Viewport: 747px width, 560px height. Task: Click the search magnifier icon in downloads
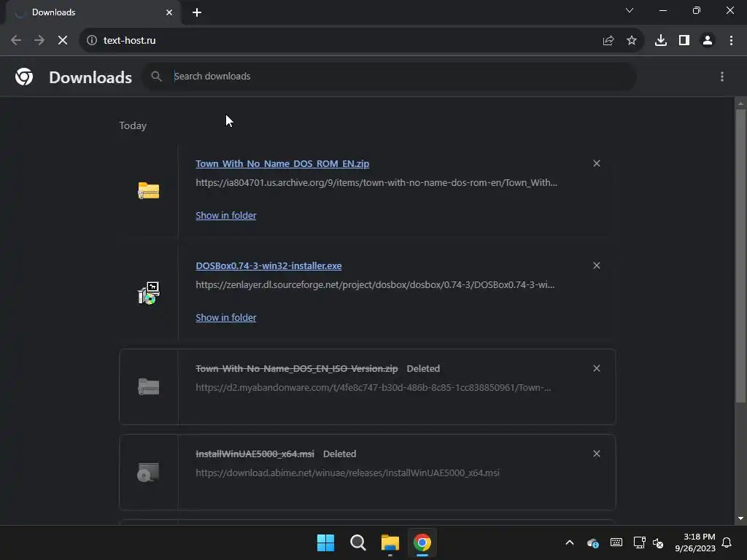(156, 76)
